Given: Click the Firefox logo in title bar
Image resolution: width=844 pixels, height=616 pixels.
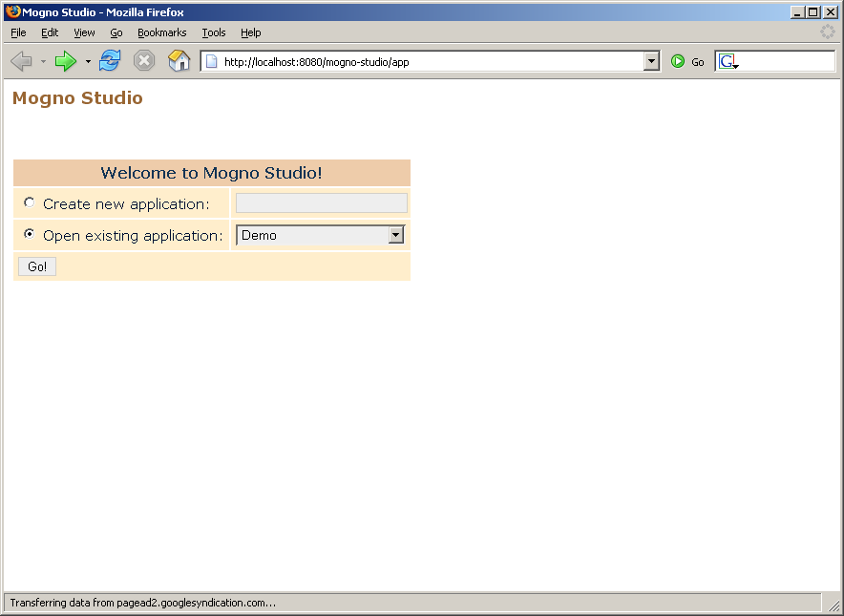Looking at the screenshot, I should [12, 11].
